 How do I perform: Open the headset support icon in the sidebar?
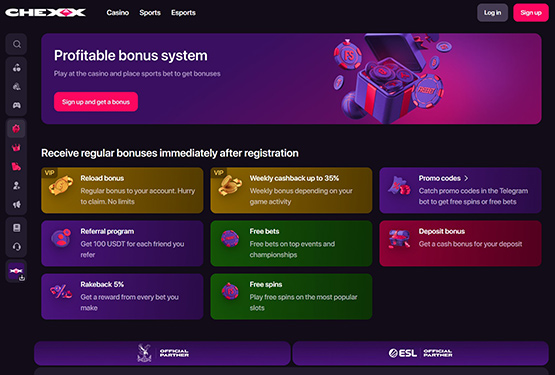(17, 246)
